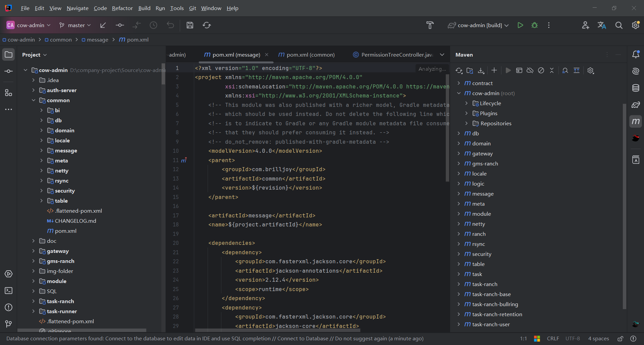The height and width of the screenshot is (345, 644).
Task: Open the Database tool window
Action: [x=636, y=88]
